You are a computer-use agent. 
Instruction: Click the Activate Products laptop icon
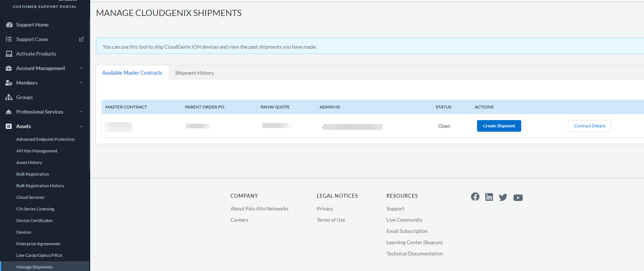pos(9,54)
